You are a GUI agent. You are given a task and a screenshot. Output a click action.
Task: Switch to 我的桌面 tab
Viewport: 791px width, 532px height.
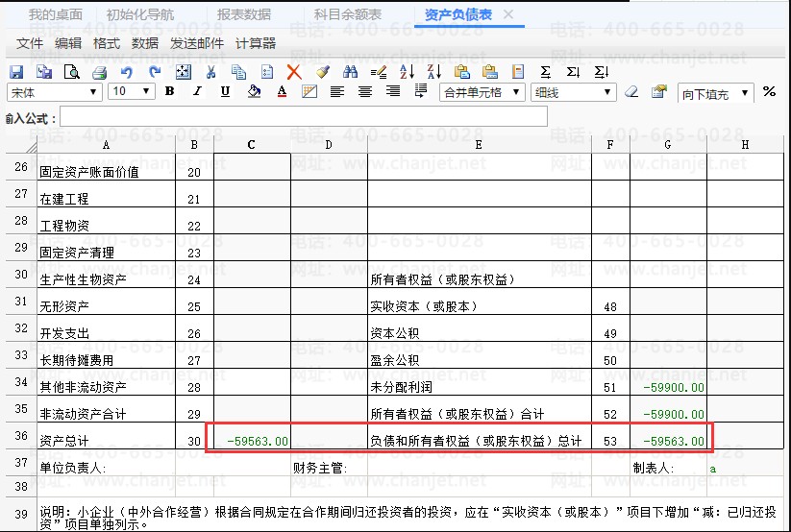(56, 14)
